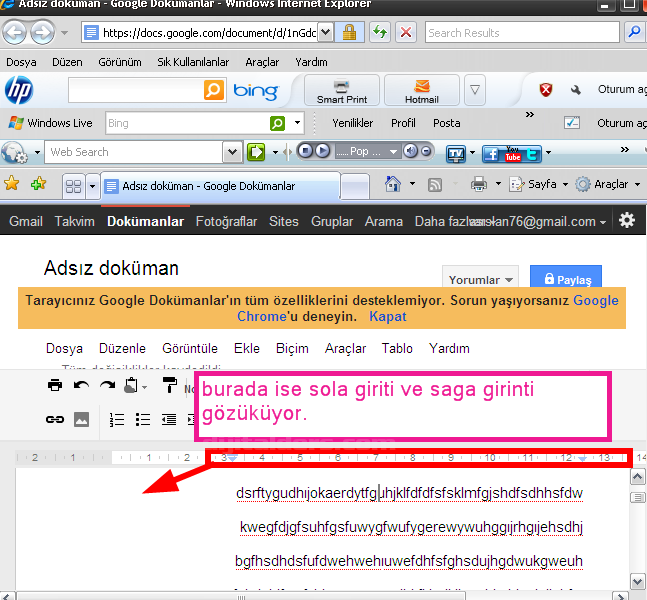
Task: Select the paint format roller tool
Action: [x=170, y=385]
